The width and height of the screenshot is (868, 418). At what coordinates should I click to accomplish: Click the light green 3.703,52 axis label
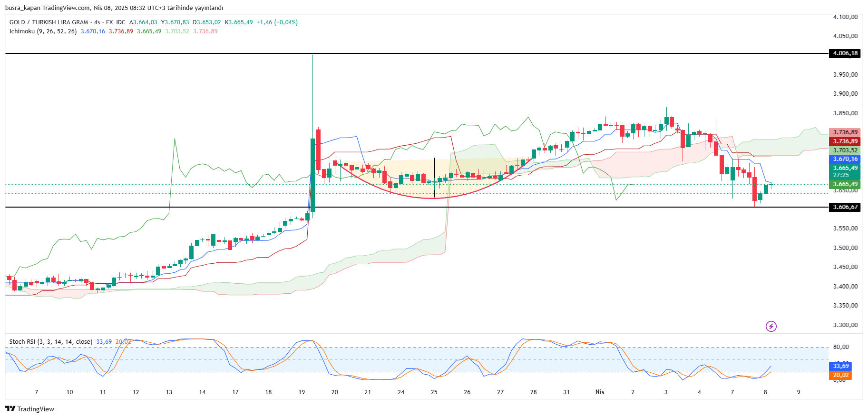coord(845,150)
